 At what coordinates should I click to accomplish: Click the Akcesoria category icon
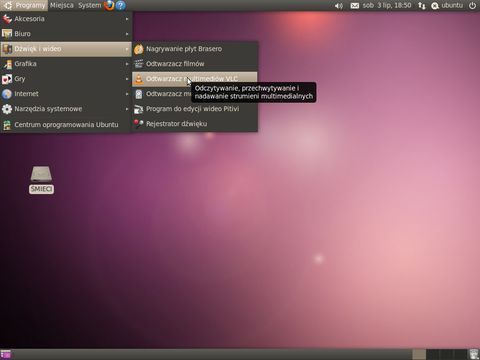[x=7, y=19]
